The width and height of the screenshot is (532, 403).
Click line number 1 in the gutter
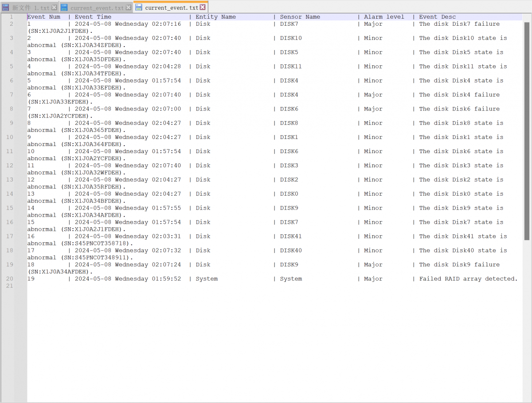click(11, 17)
